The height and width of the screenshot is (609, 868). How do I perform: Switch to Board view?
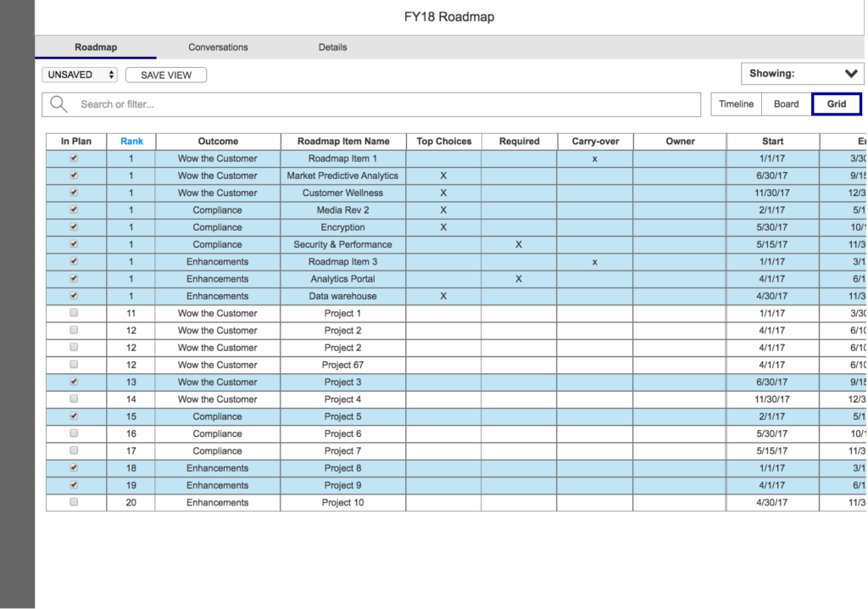[786, 104]
